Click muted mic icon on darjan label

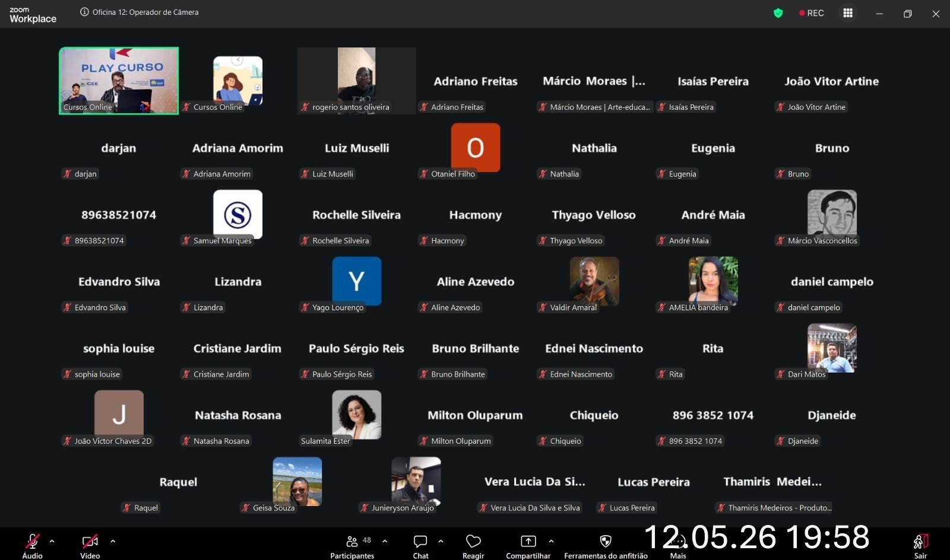(x=67, y=174)
